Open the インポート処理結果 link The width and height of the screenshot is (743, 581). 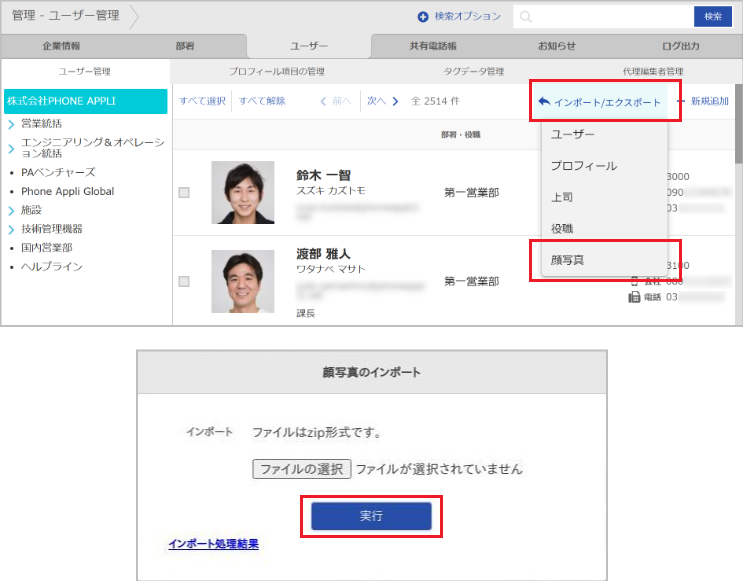tap(213, 544)
